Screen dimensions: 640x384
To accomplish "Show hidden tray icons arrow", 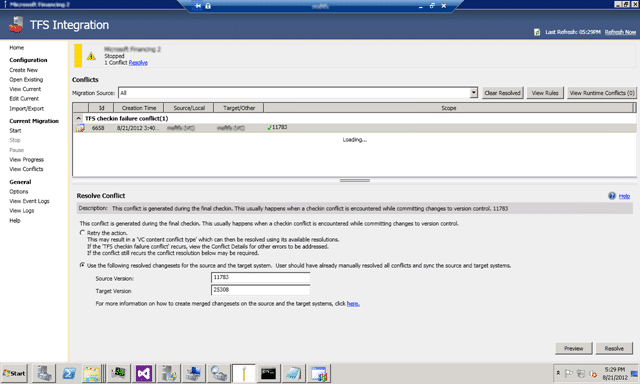I will click(558, 373).
